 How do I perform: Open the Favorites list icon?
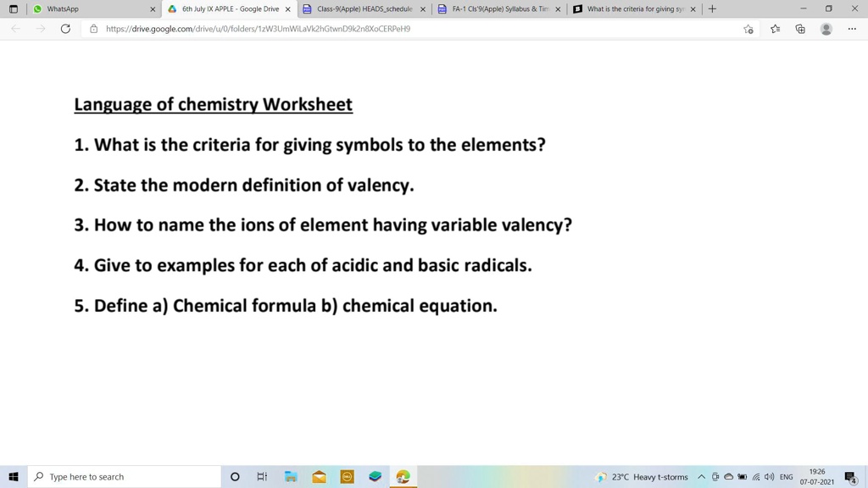click(x=776, y=29)
